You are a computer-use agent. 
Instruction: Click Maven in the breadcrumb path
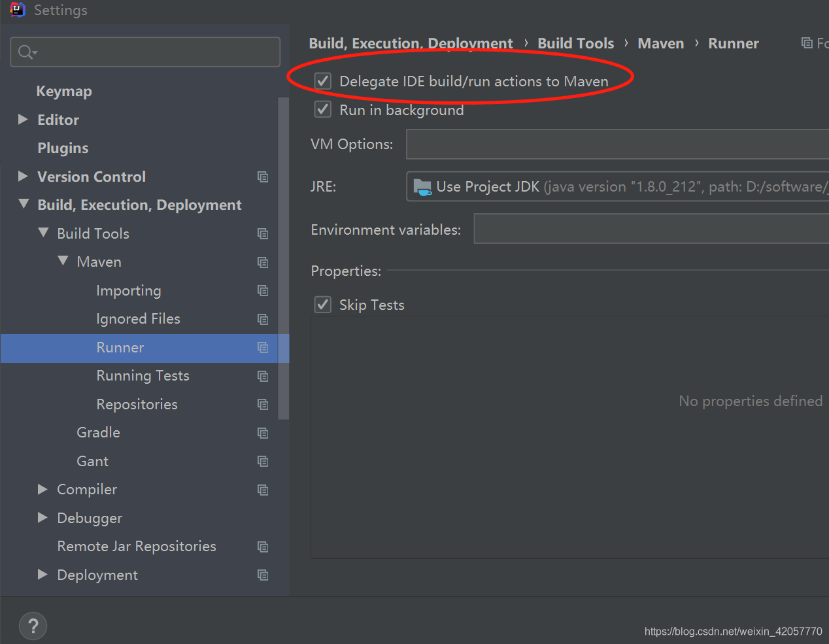[660, 44]
